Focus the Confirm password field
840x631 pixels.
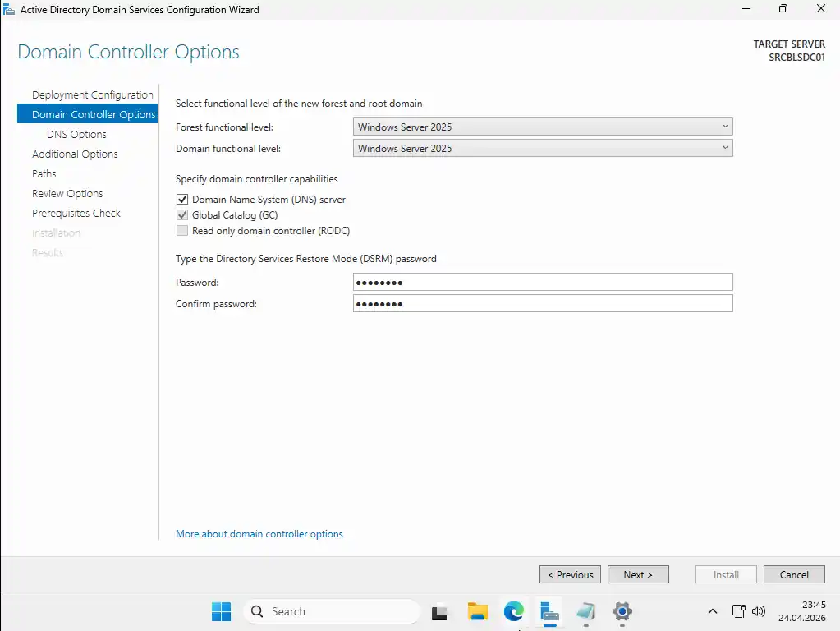pyautogui.click(x=543, y=303)
